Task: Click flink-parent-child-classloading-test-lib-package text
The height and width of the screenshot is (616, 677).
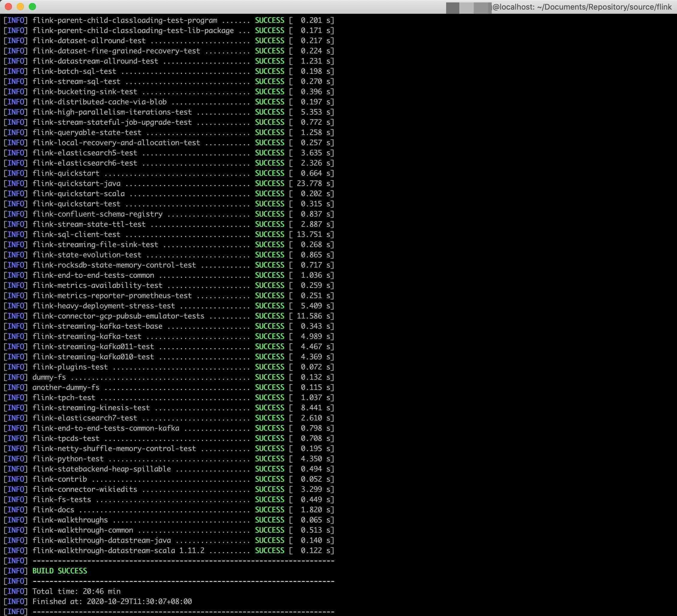Action: (133, 31)
